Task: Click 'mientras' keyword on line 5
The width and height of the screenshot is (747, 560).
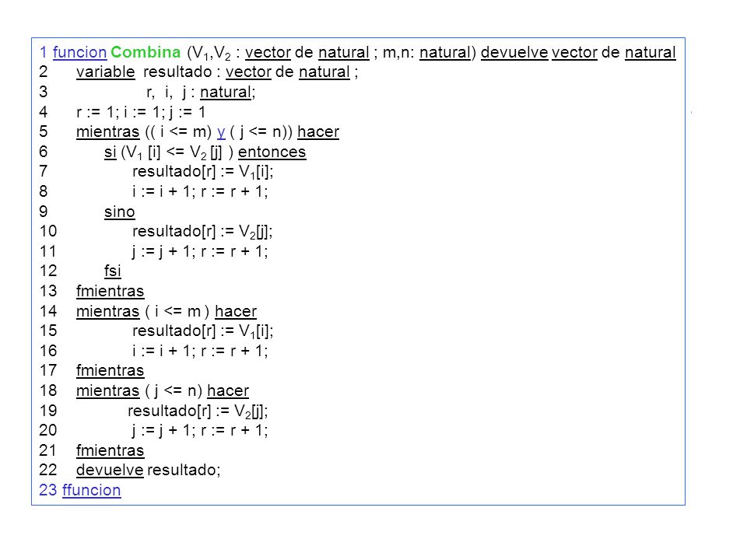Action: click(107, 131)
